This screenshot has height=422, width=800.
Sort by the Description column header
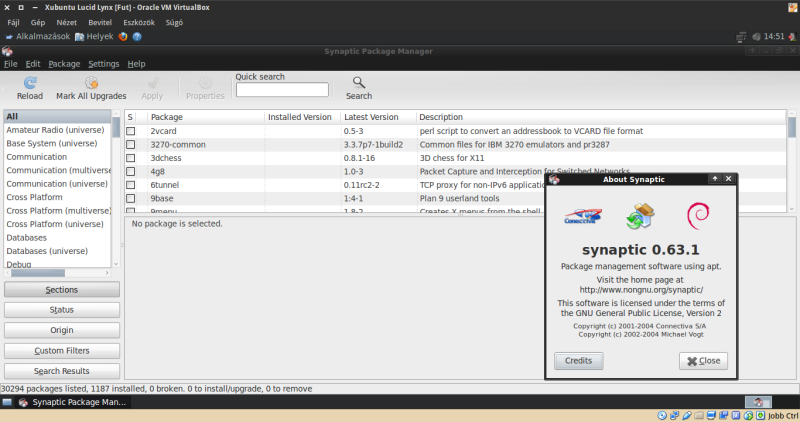601,117
